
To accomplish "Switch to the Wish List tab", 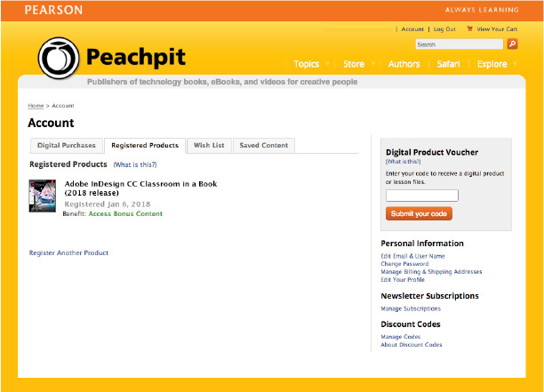I will [x=209, y=145].
